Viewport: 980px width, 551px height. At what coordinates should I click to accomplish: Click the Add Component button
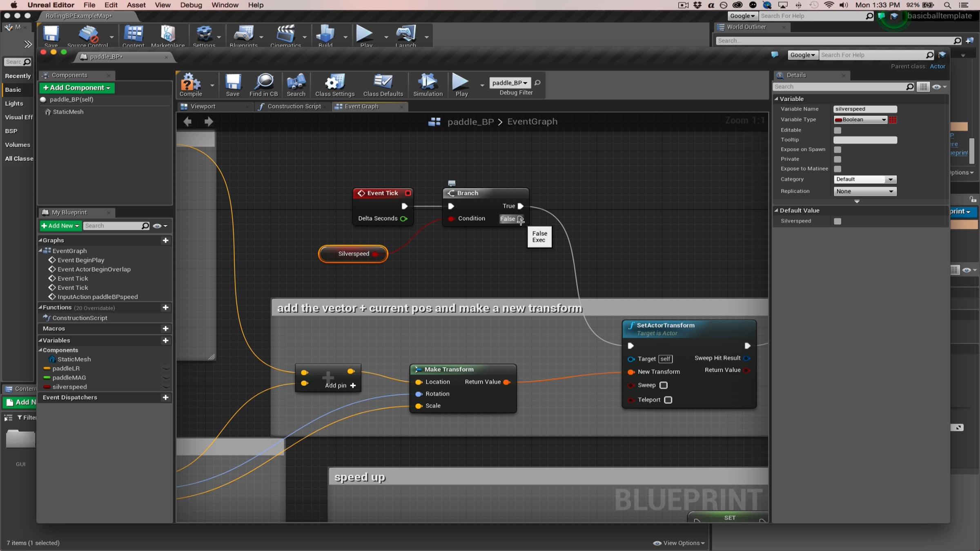(76, 88)
